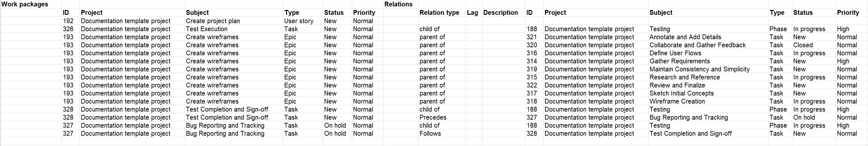The width and height of the screenshot is (868, 146).
Task: Select the "Work packages" header cell
Action: 25,5
